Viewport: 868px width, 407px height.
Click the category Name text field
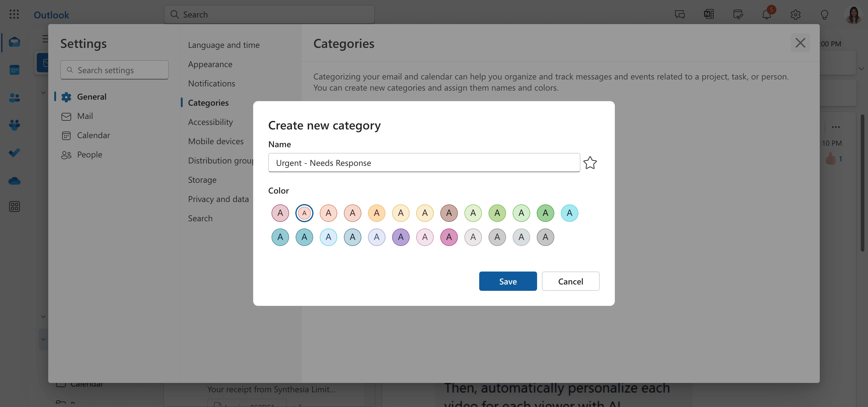[424, 163]
